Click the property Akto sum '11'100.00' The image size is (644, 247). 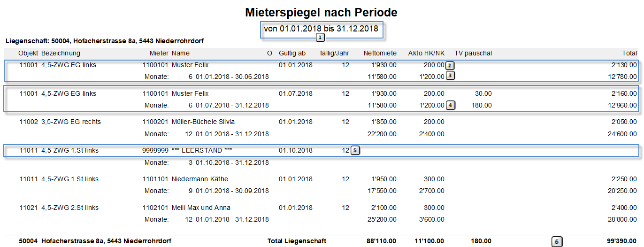click(429, 241)
